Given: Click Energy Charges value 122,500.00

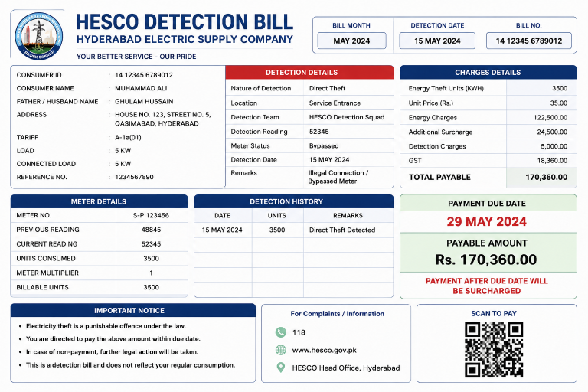Looking at the screenshot, I should pyautogui.click(x=550, y=117).
